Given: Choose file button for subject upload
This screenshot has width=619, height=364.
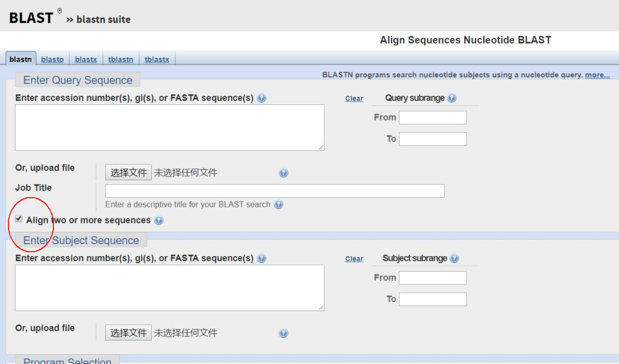Looking at the screenshot, I should pos(128,332).
